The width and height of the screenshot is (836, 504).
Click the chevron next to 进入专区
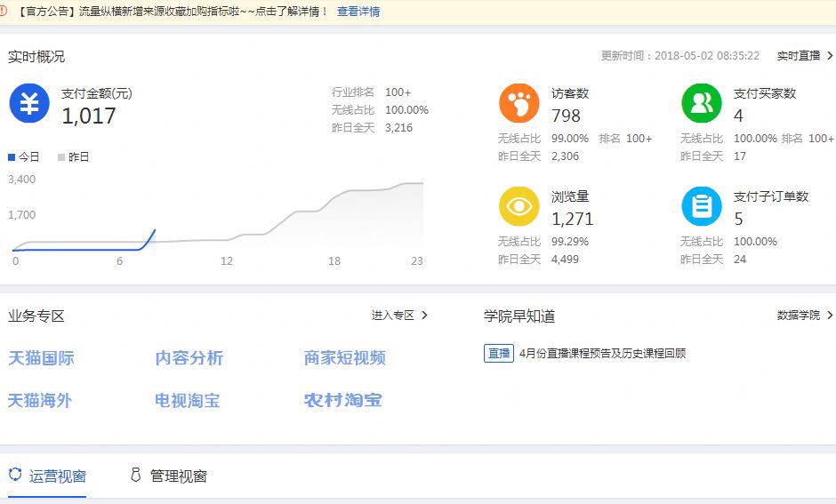pos(424,316)
